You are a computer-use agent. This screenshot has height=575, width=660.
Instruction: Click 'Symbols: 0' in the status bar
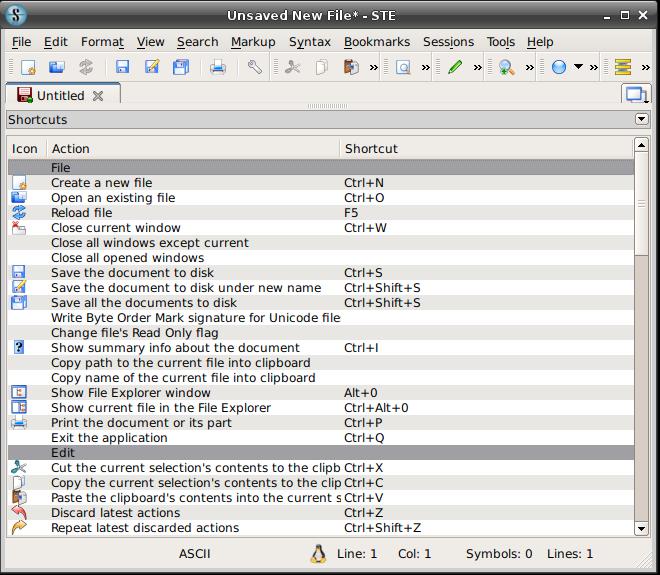(499, 554)
